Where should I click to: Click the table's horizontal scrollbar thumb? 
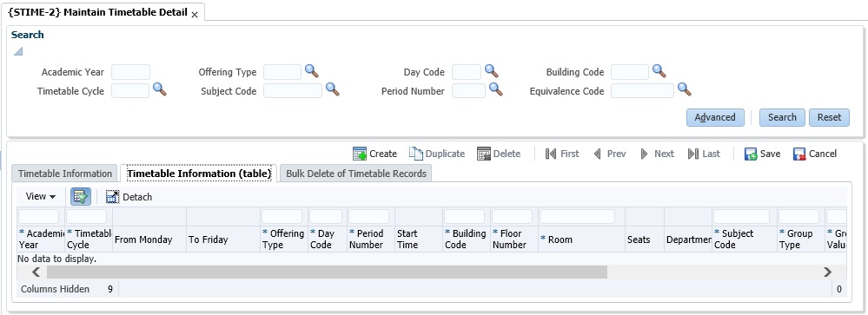(328, 272)
